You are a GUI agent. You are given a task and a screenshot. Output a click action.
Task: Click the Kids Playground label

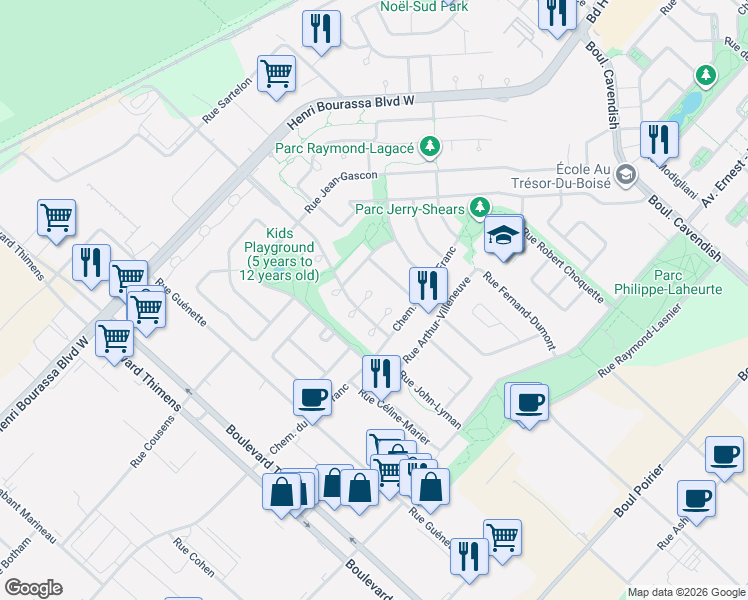click(279, 254)
